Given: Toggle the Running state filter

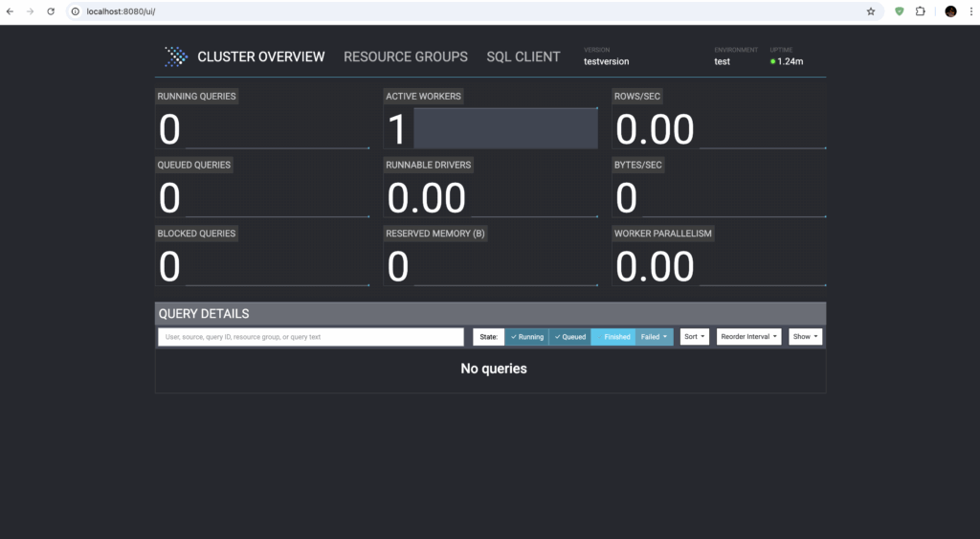Looking at the screenshot, I should [526, 337].
